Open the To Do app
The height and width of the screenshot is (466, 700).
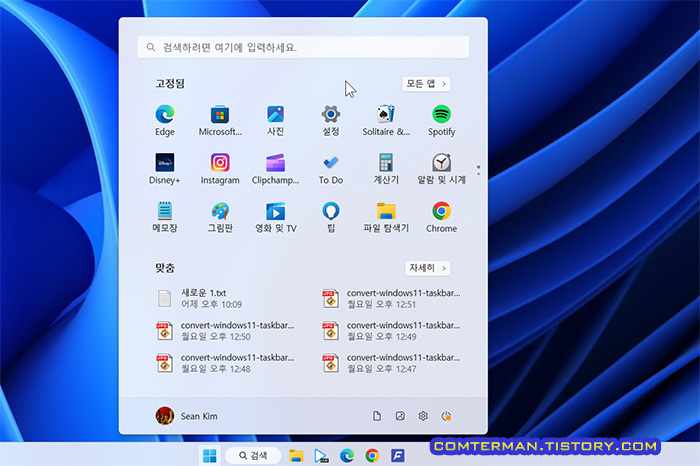331,169
